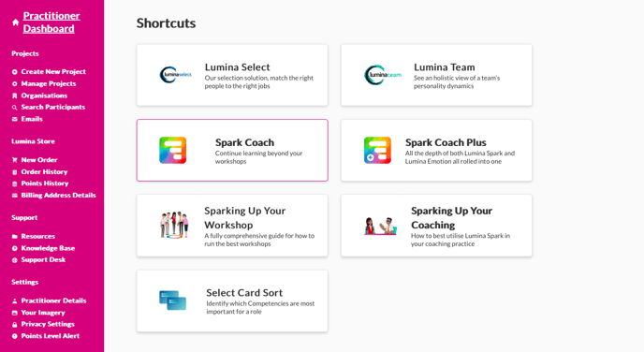Viewport: 644px width, 352px height.
Task: Click the Spark Coach rainbow app icon
Action: click(x=172, y=151)
